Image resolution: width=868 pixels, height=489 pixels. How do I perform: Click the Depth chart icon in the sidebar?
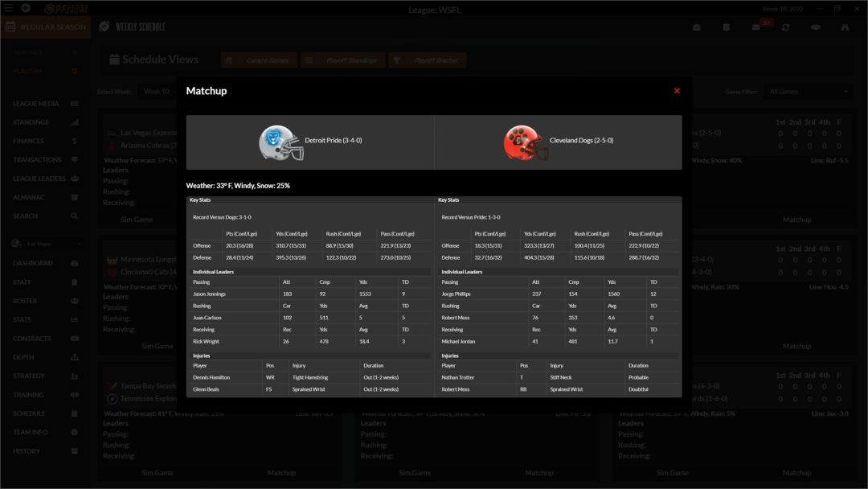(x=75, y=357)
